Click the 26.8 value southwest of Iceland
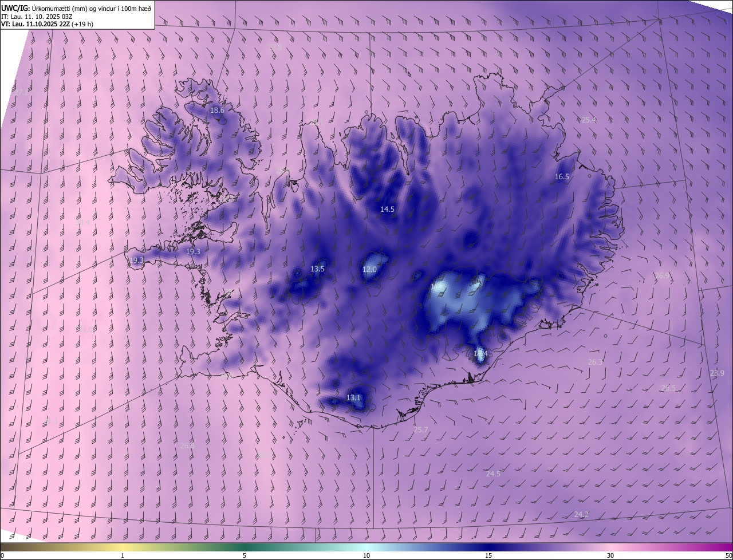 pyautogui.click(x=187, y=445)
